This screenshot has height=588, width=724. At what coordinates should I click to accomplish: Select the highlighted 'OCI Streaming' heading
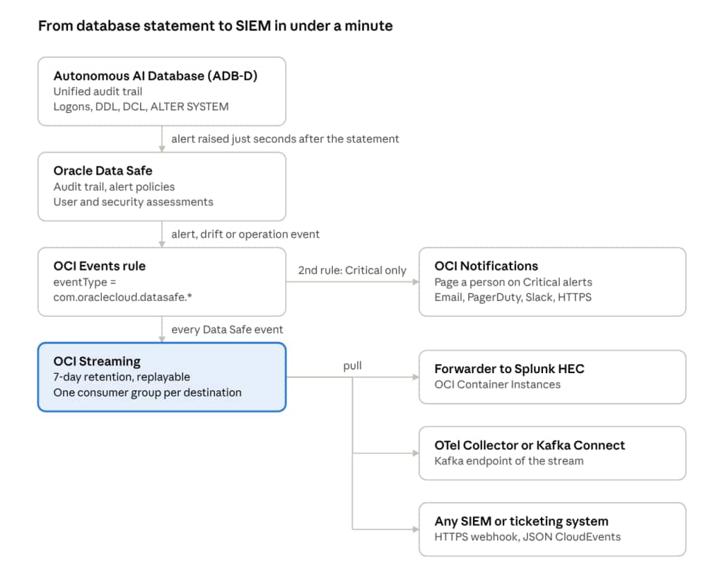(97, 361)
